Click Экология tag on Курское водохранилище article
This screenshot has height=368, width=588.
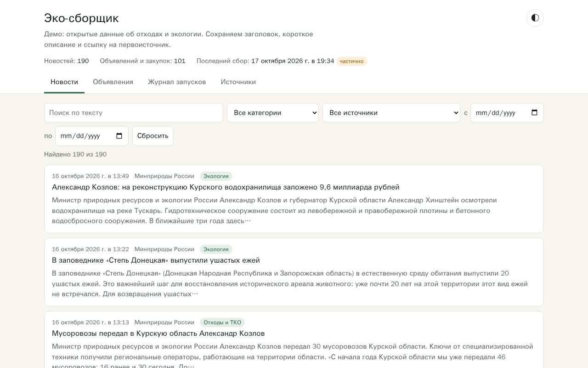click(x=216, y=176)
